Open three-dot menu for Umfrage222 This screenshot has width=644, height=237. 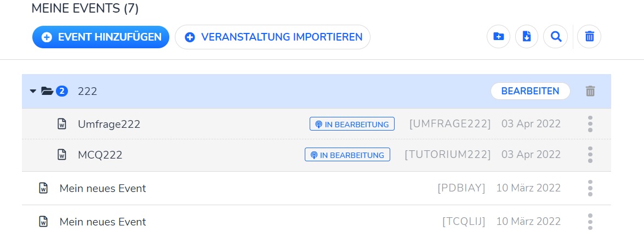pyautogui.click(x=590, y=124)
